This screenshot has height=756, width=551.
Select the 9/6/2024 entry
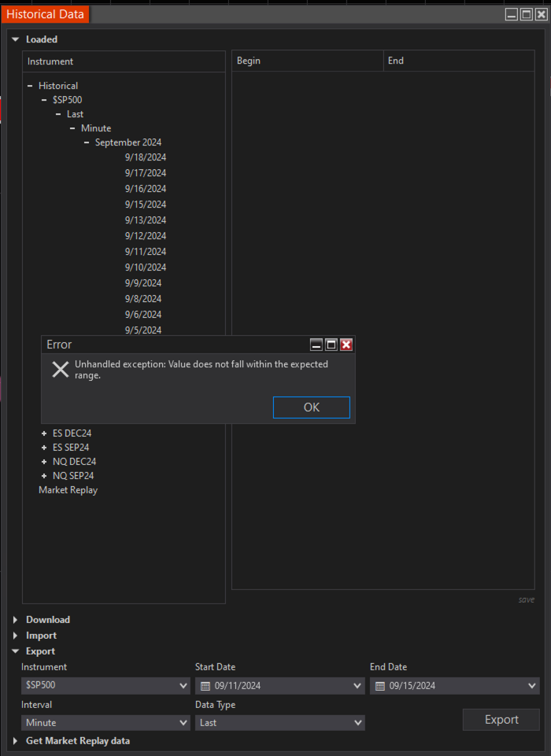pyautogui.click(x=142, y=315)
